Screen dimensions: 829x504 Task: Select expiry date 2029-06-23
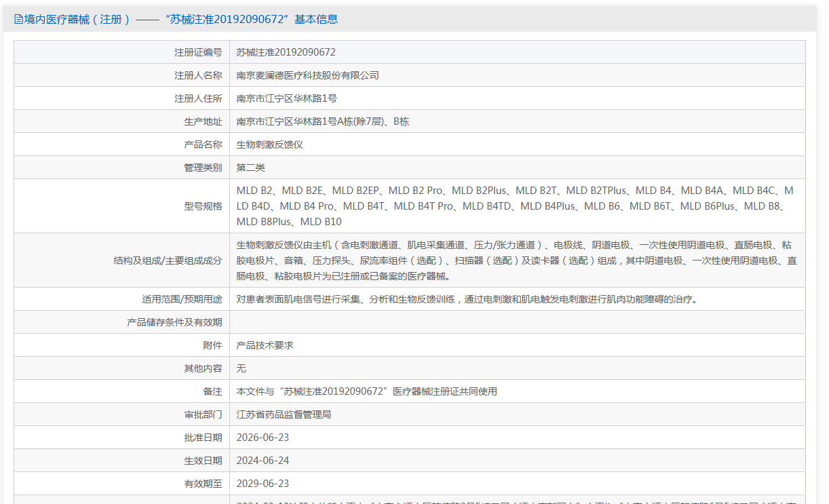point(263,484)
